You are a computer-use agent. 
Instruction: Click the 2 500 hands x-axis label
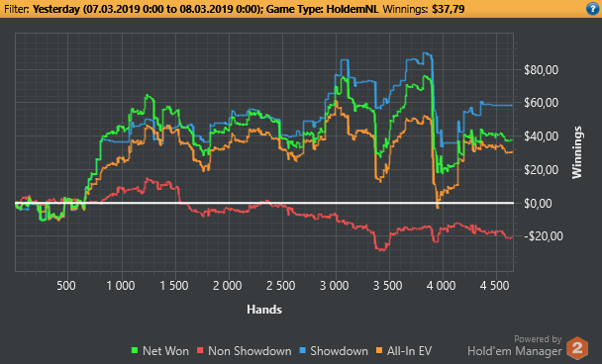281,286
